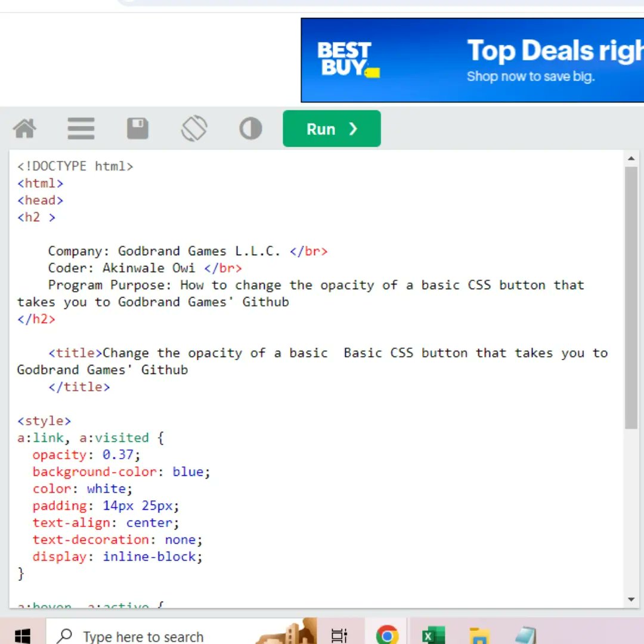The width and height of the screenshot is (644, 644).
Task: Open Notepad from the taskbar
Action: pyautogui.click(x=526, y=634)
